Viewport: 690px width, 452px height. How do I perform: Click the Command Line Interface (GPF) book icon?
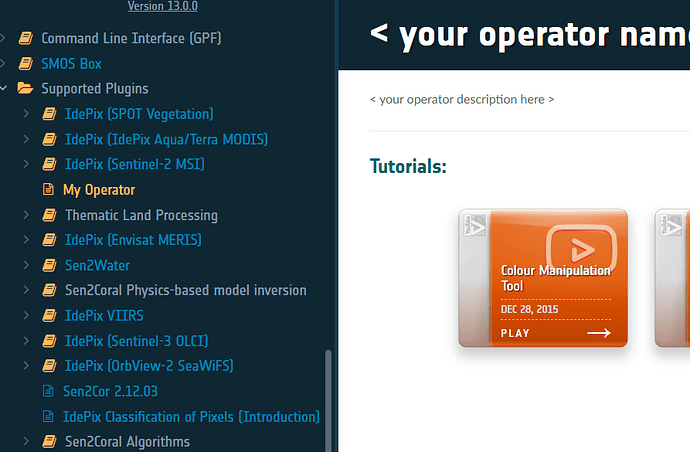tap(26, 38)
